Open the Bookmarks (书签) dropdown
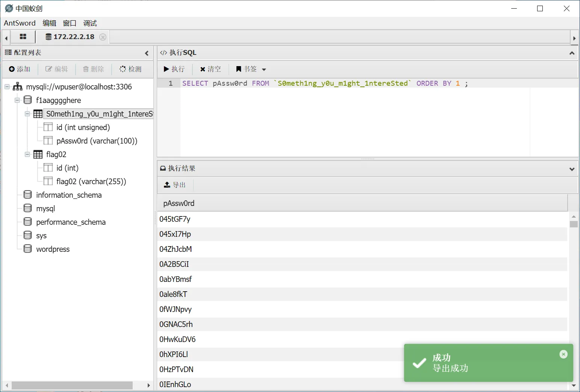 (x=251, y=69)
